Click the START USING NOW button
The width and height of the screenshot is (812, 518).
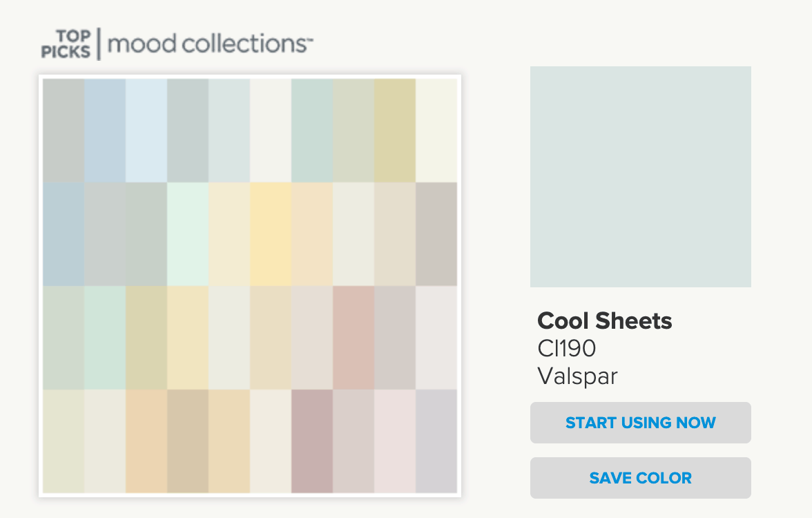(640, 423)
